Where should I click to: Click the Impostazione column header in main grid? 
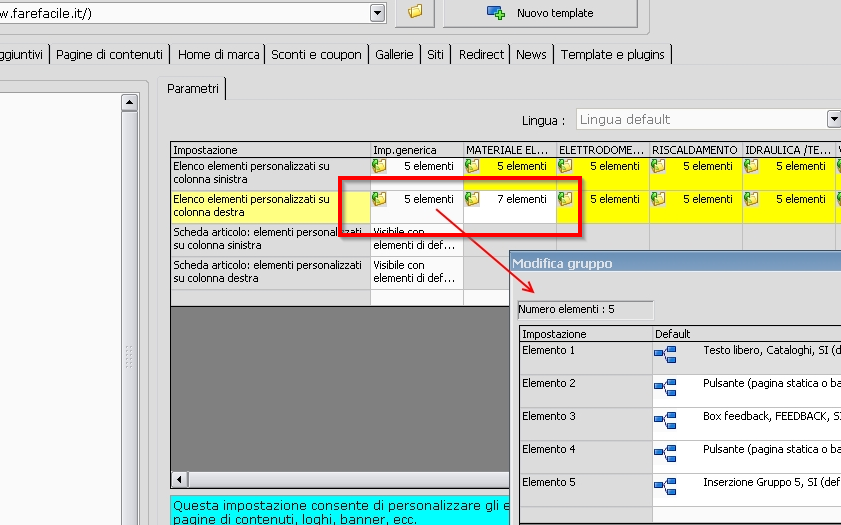[270, 150]
